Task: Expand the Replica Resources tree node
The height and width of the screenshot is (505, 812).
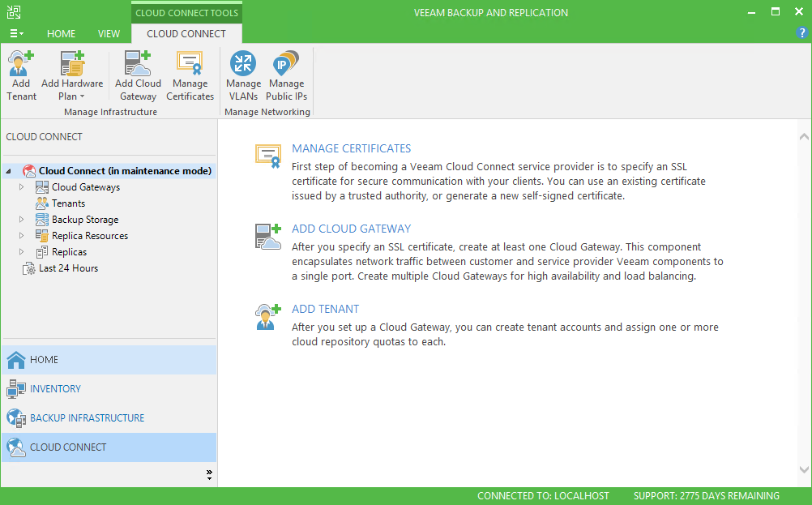Action: pos(21,236)
